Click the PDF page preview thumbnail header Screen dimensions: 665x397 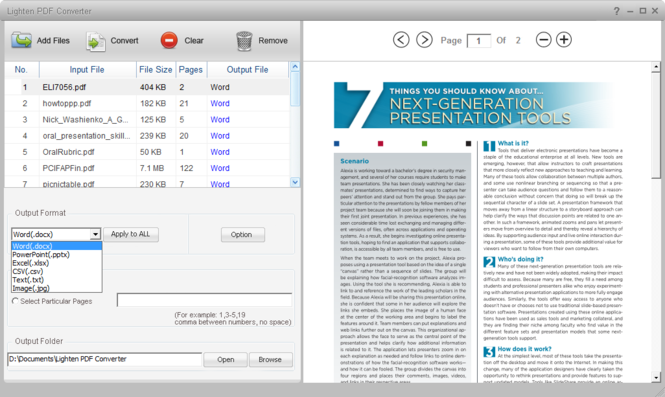pos(474,105)
